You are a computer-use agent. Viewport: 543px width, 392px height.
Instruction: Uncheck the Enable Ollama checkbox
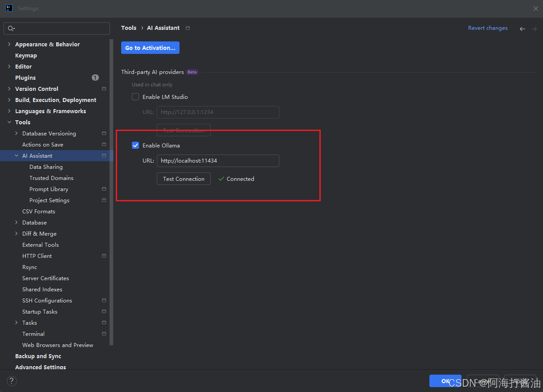point(135,145)
